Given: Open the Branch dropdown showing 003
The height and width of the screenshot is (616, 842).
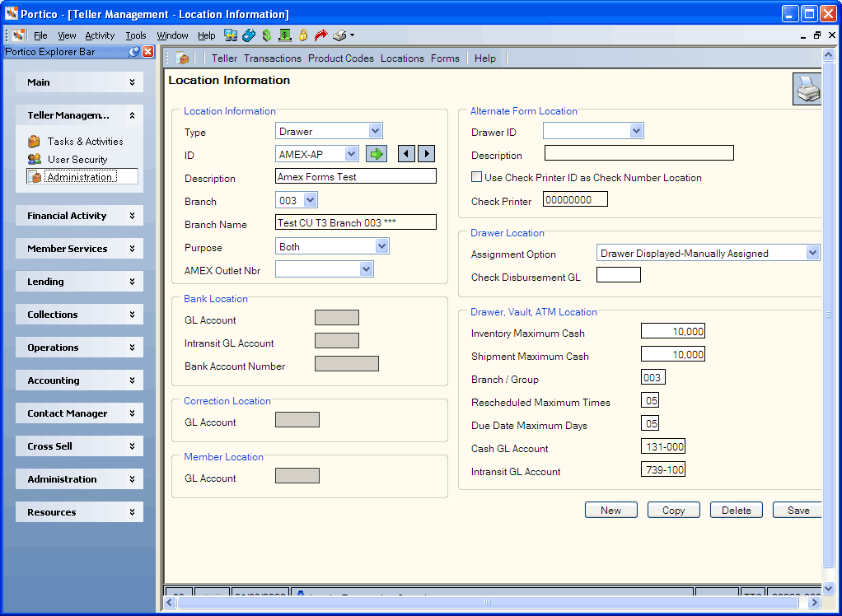Looking at the screenshot, I should click(x=311, y=200).
